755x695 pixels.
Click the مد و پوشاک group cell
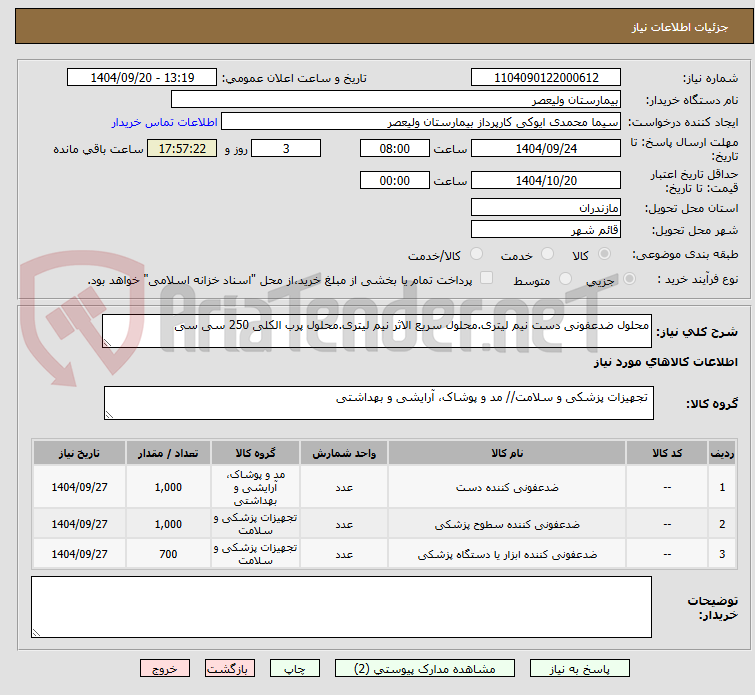[x=255, y=487]
